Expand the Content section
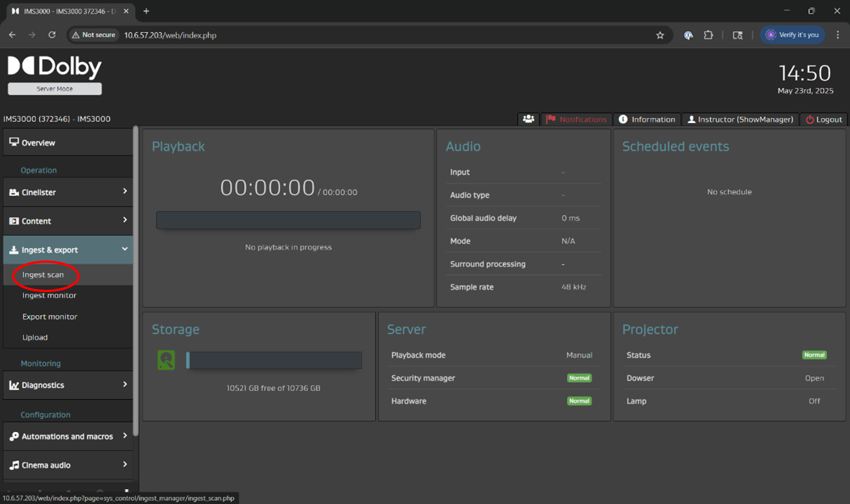This screenshot has height=504, width=850. click(x=68, y=221)
